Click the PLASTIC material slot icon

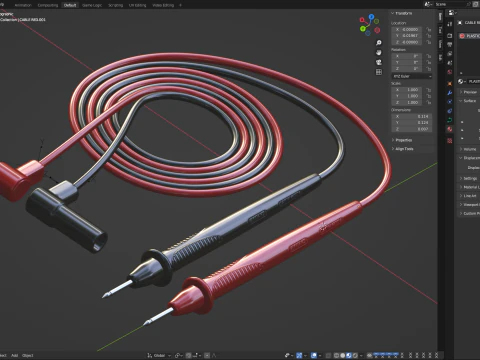(x=462, y=36)
